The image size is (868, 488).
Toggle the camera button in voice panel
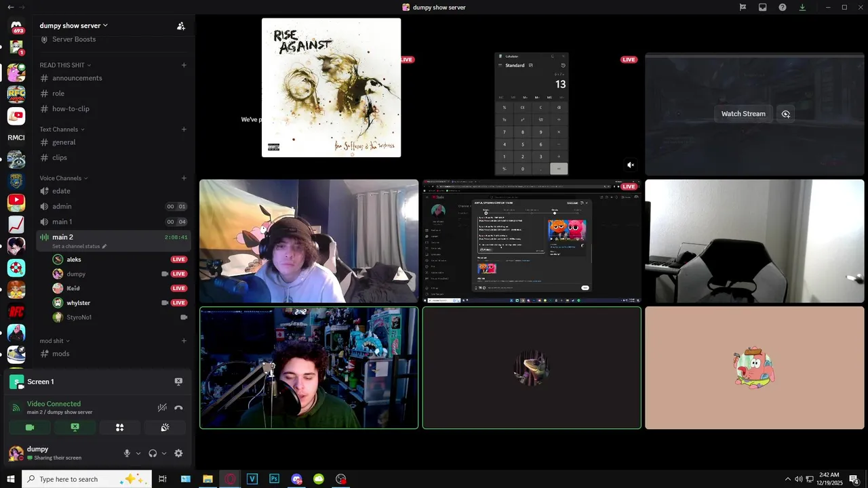coord(30,428)
